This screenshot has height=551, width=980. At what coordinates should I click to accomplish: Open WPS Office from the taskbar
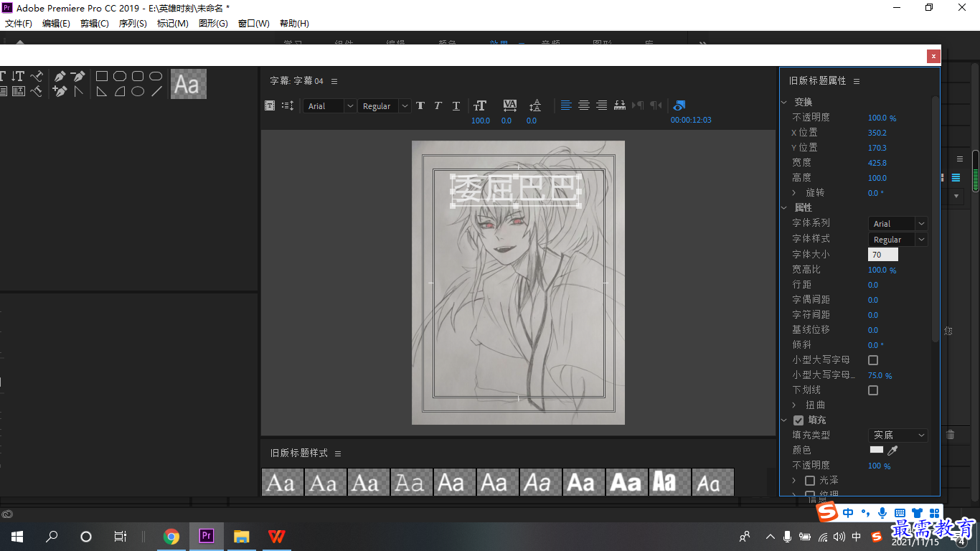coord(276,537)
